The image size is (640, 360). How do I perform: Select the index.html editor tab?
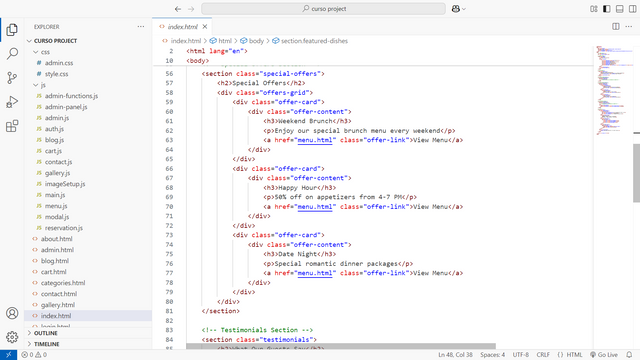182,27
